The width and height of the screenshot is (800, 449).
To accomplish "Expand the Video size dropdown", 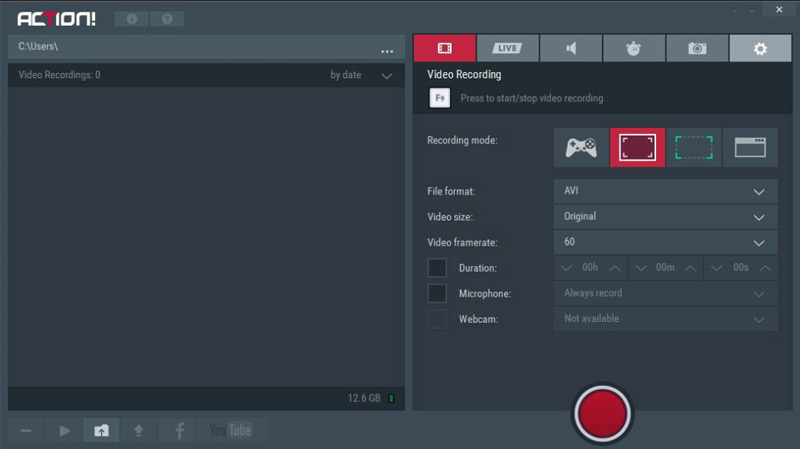I will (665, 216).
